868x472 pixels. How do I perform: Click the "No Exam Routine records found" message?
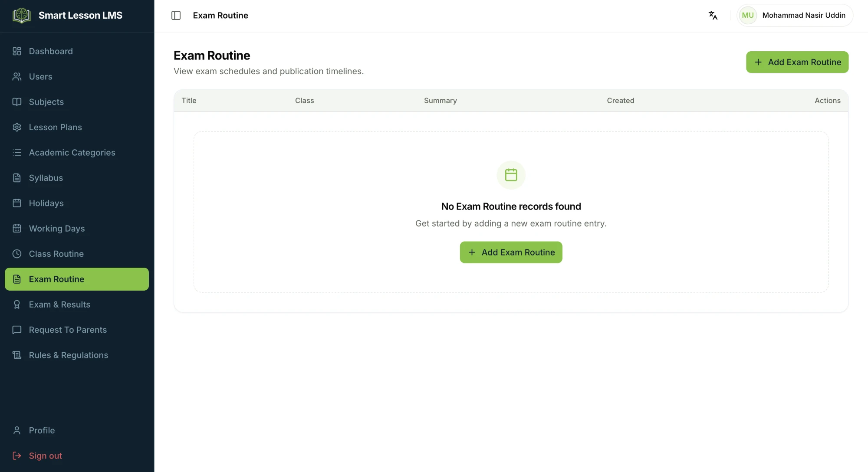[x=511, y=206]
